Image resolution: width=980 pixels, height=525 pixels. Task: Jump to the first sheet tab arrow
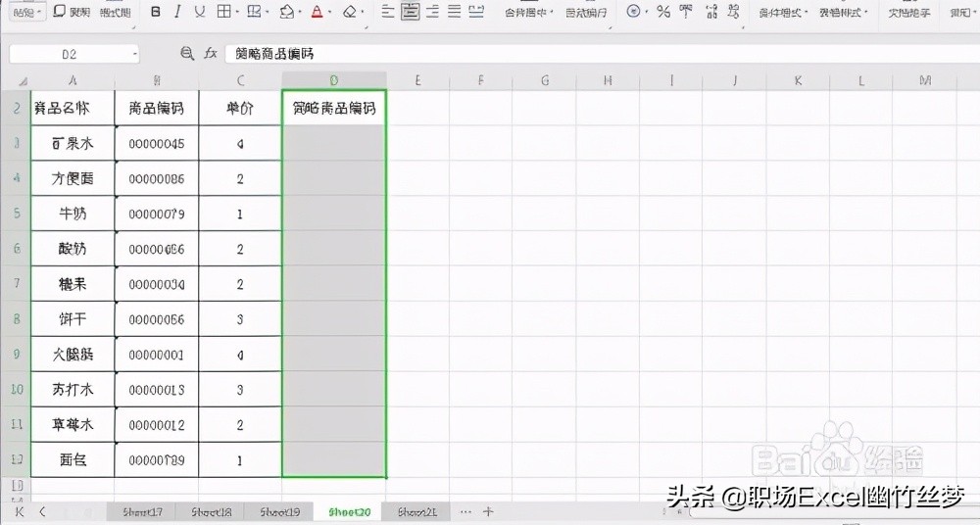[20, 512]
